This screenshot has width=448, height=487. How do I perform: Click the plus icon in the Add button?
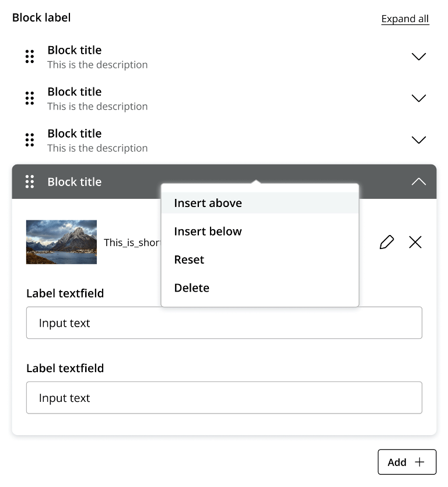(419, 462)
